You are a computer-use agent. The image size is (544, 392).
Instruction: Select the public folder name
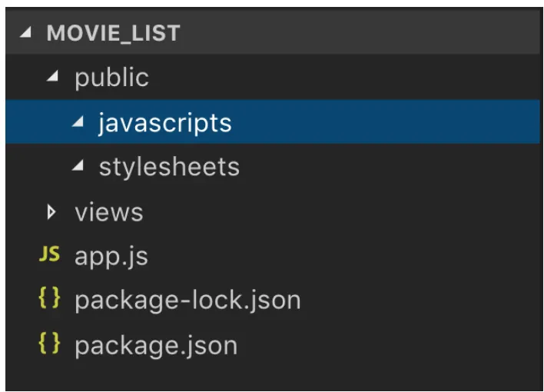(x=111, y=78)
